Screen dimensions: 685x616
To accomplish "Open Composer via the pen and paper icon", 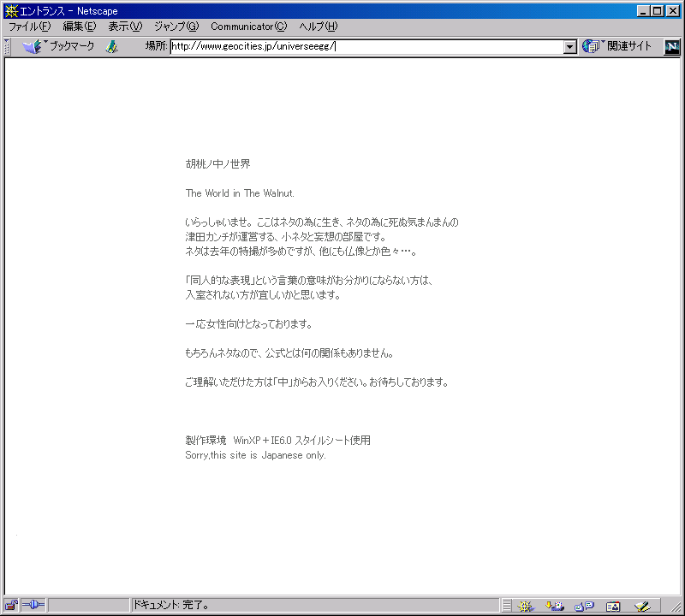I will click(642, 606).
